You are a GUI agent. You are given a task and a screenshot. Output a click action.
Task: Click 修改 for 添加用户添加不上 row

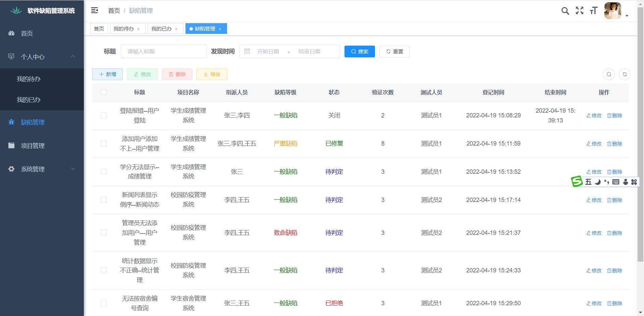pos(594,144)
